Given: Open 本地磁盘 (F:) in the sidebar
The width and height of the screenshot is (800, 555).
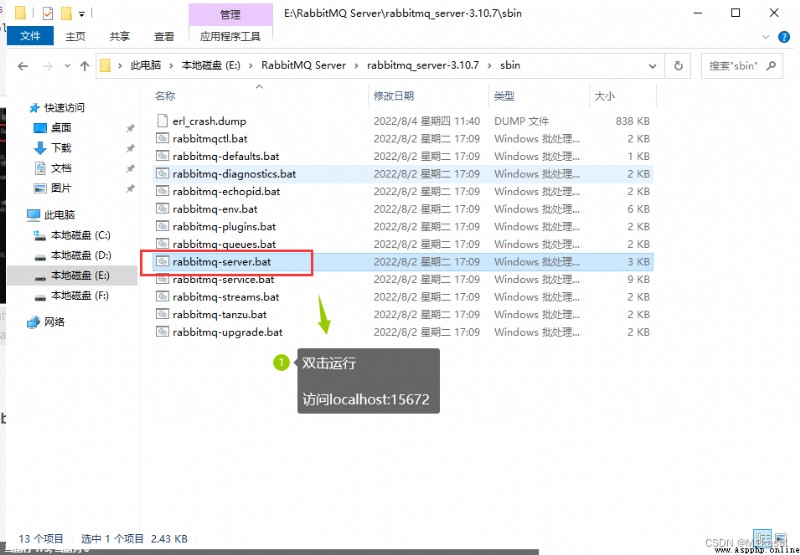Looking at the screenshot, I should pos(80,295).
